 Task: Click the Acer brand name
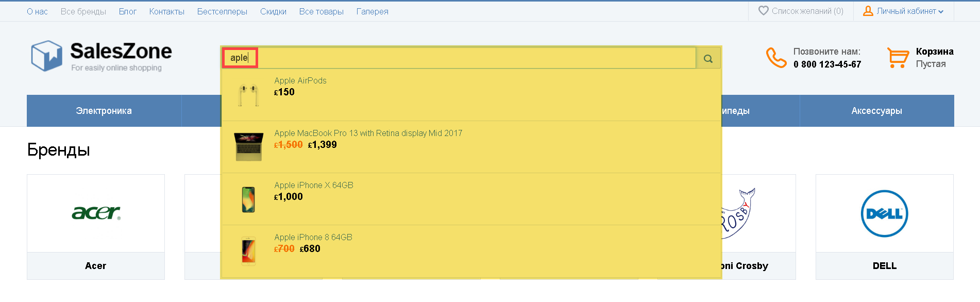pyautogui.click(x=95, y=266)
